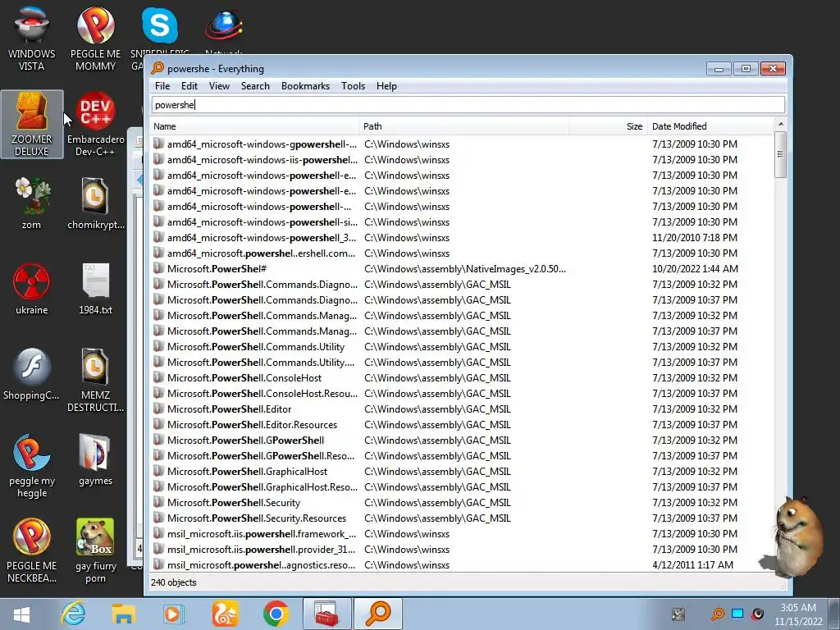Select the MEMZ DESTRUCTI... icon

(95, 381)
